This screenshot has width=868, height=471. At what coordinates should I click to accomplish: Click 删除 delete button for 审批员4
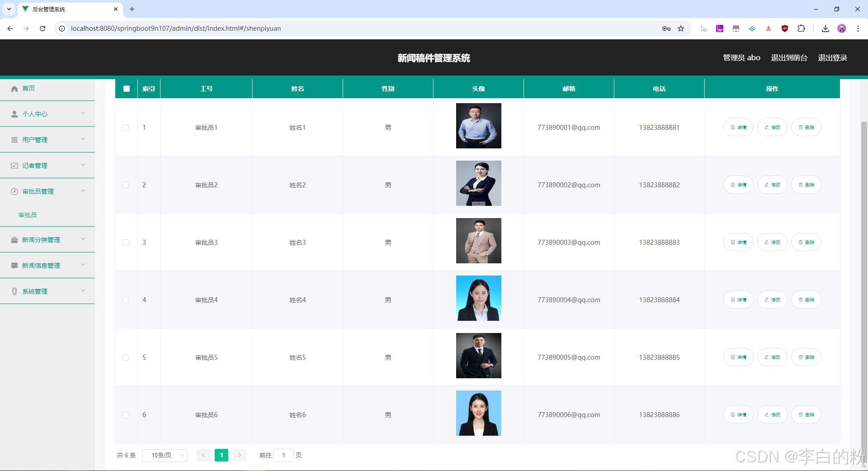(806, 300)
